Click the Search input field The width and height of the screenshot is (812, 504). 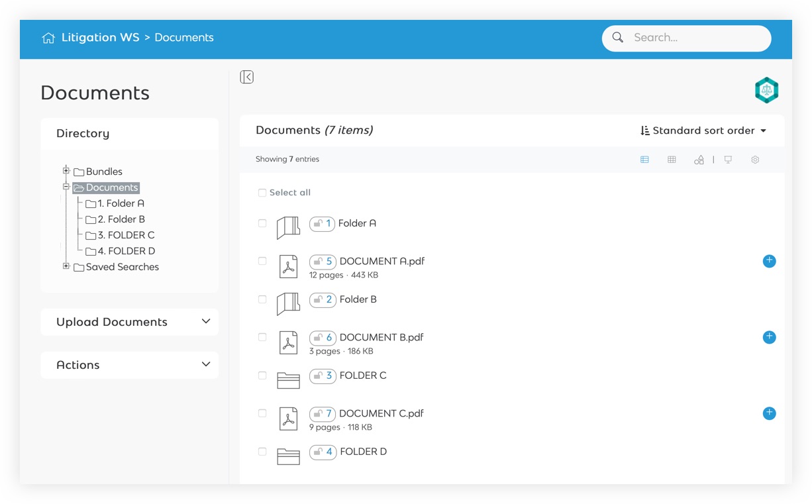(x=695, y=38)
